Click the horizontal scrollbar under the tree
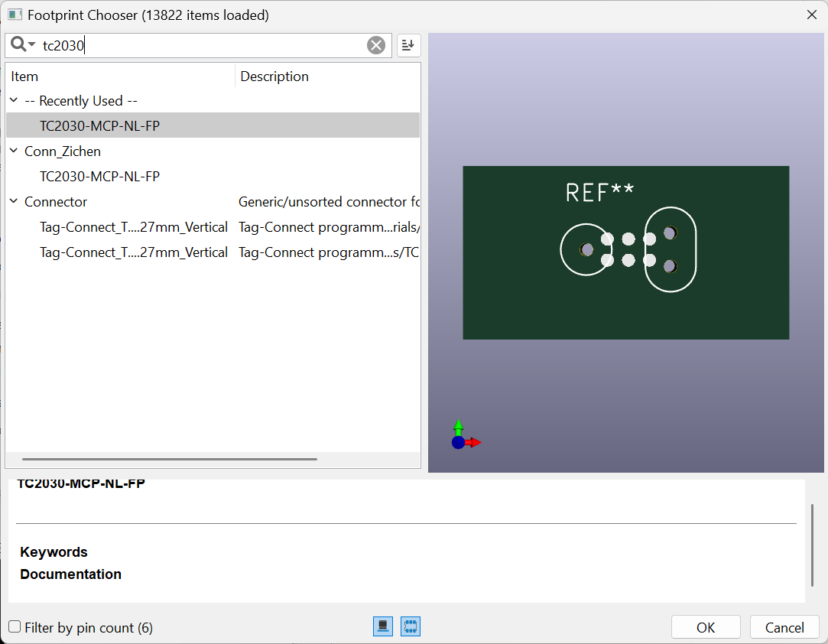 click(x=170, y=460)
